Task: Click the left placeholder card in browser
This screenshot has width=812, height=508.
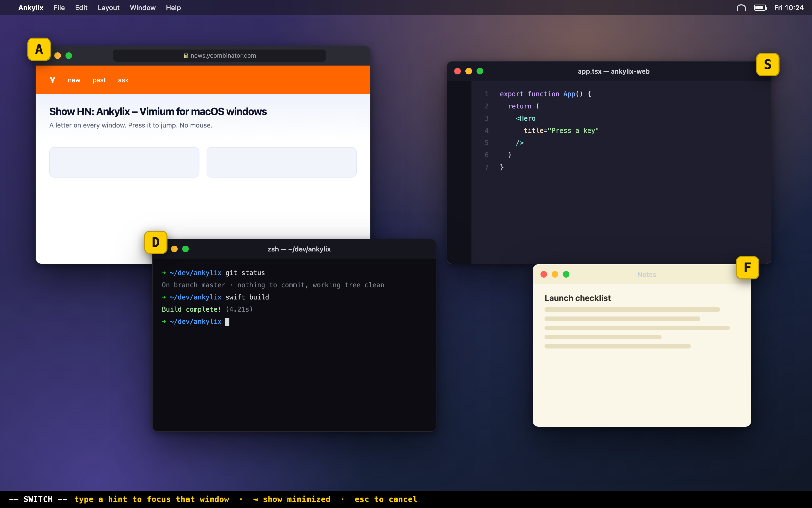Action: [124, 162]
